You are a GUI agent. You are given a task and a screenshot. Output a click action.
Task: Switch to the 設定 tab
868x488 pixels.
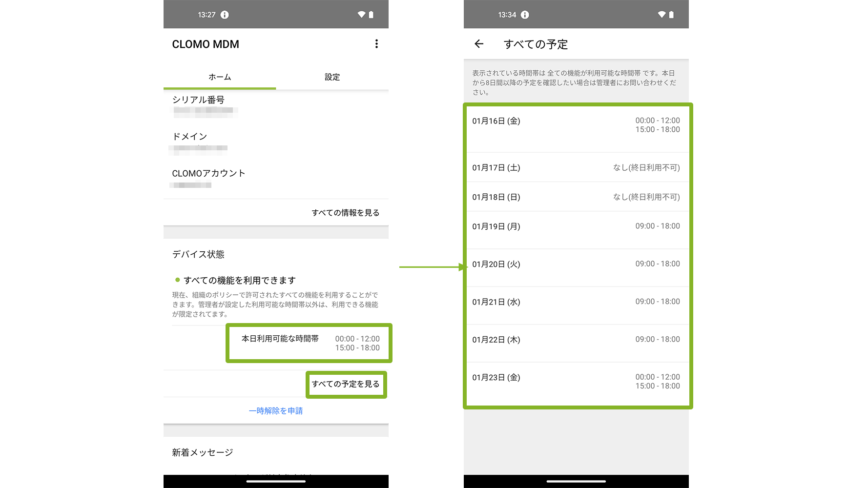332,77
